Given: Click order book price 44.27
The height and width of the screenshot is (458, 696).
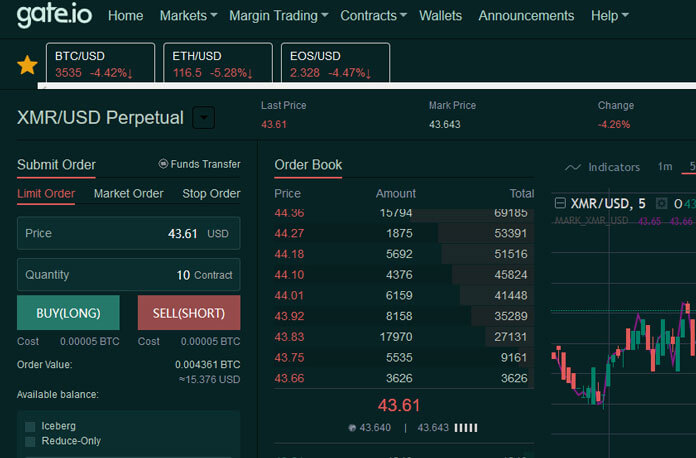Looking at the screenshot, I should click(289, 233).
